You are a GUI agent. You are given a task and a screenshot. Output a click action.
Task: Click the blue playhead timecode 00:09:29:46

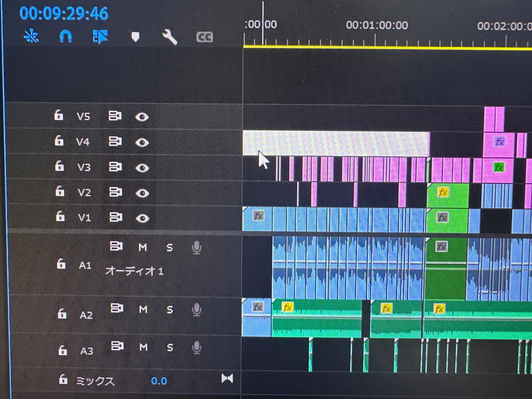pyautogui.click(x=64, y=13)
